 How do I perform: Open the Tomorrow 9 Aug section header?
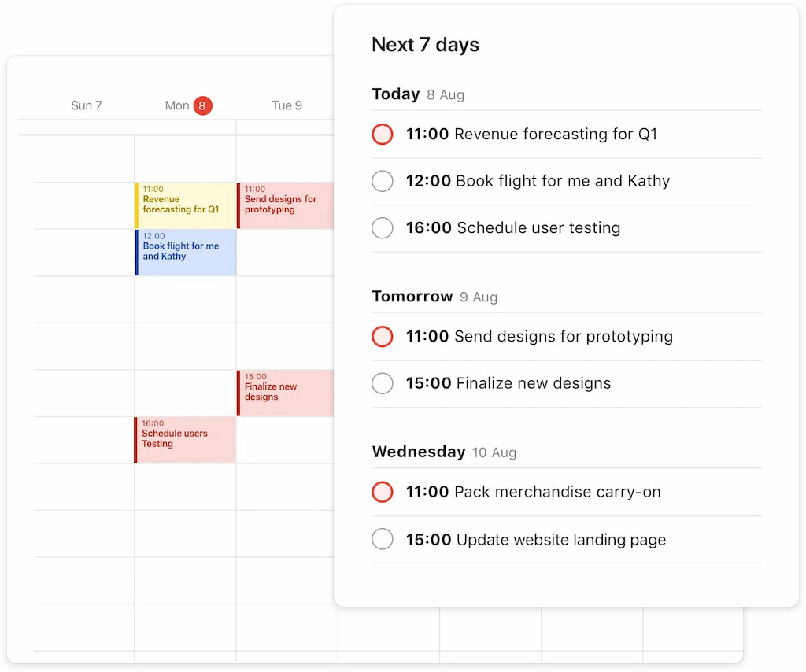[434, 297]
